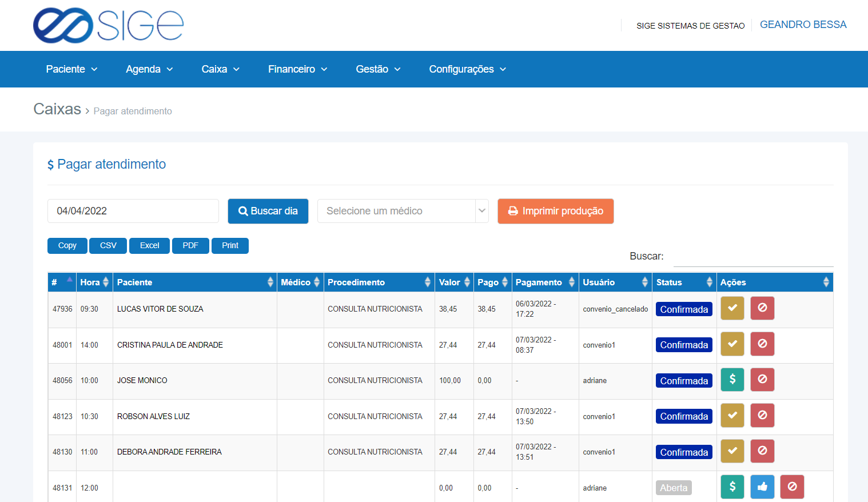The width and height of the screenshot is (868, 502).
Task: Sort table by # column
Action: (62, 282)
